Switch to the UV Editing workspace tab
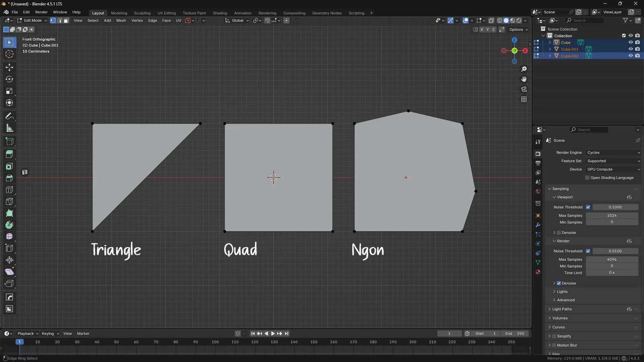 tap(167, 13)
